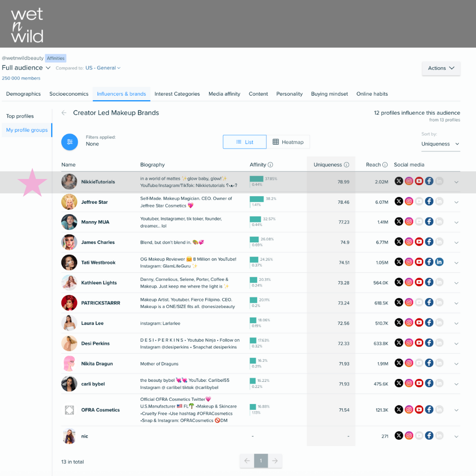Switch to the Interest Categories tab
Screen dimensions: 476x476
[x=177, y=94]
